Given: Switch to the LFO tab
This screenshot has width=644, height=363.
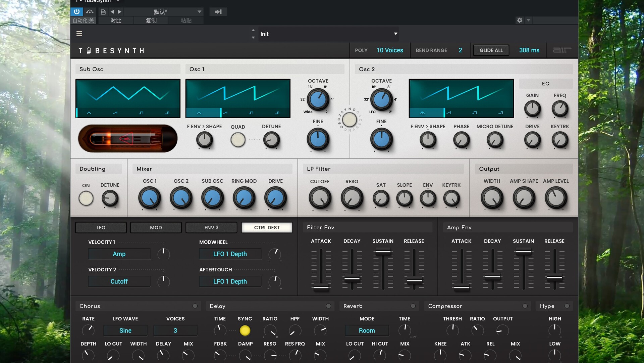Looking at the screenshot, I should (x=101, y=228).
